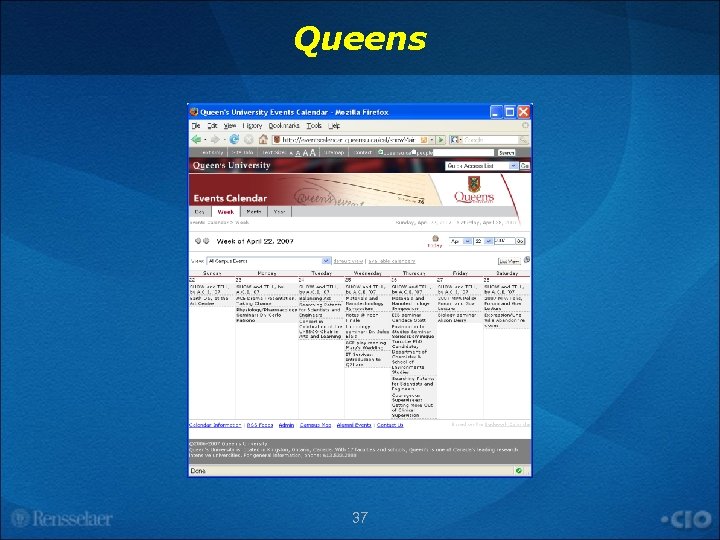Click the RSS feed icon in address bar
The image size is (720, 540).
click(x=424, y=140)
